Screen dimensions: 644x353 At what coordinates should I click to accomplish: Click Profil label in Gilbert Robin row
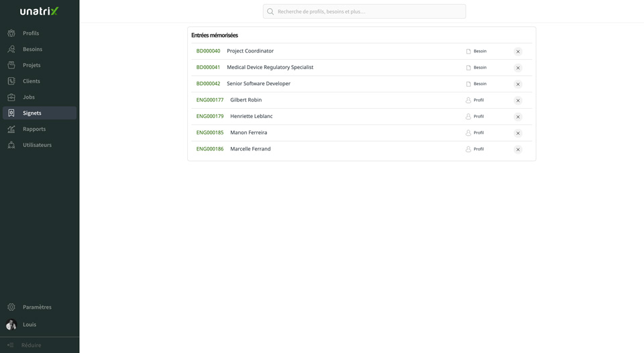pyautogui.click(x=478, y=100)
